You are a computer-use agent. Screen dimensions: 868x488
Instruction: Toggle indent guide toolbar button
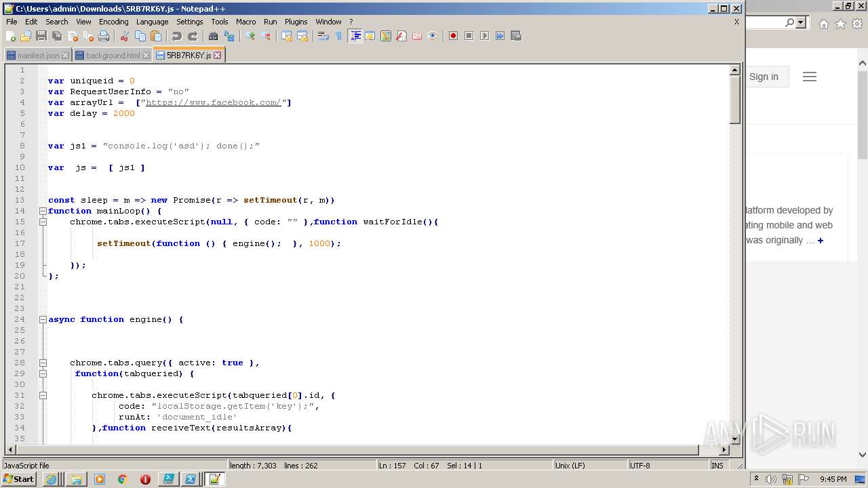(x=355, y=36)
